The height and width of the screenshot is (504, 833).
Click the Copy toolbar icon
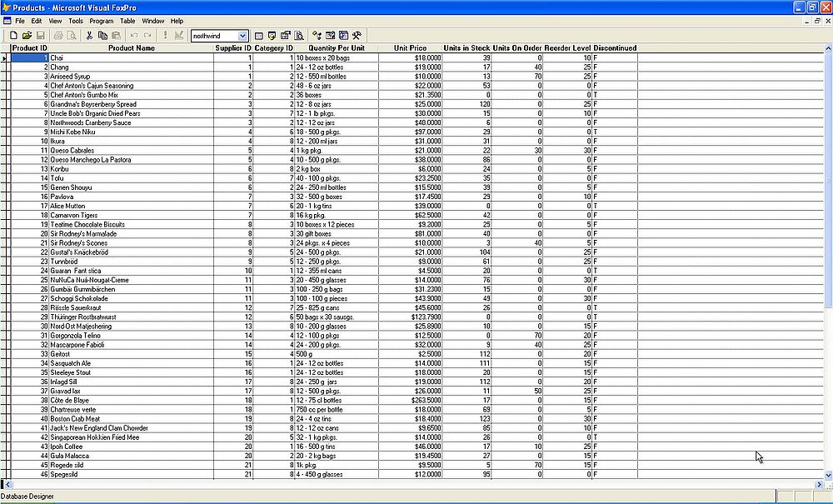pyautogui.click(x=102, y=36)
